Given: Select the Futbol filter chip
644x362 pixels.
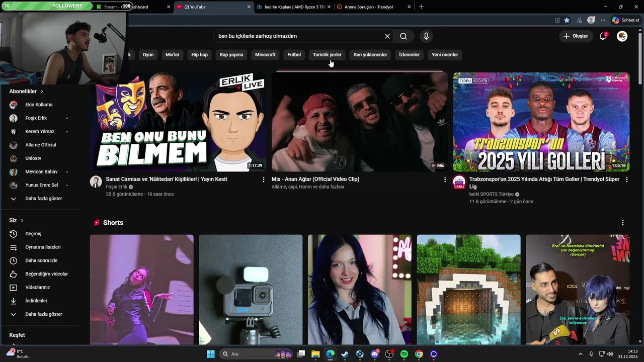Looking at the screenshot, I should [x=294, y=55].
